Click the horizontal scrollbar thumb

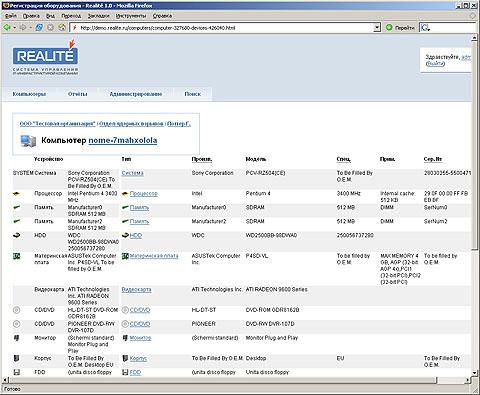pos(223,380)
